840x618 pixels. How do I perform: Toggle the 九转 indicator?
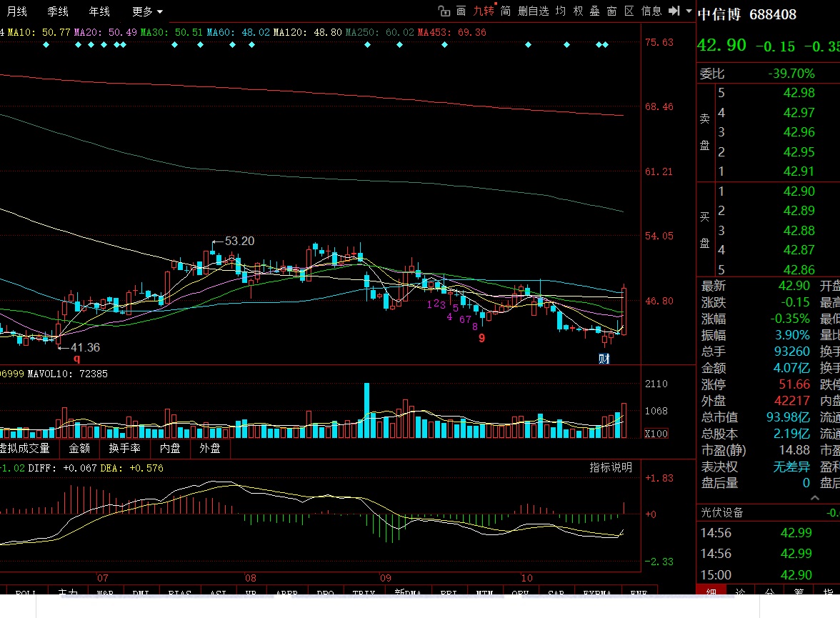484,11
